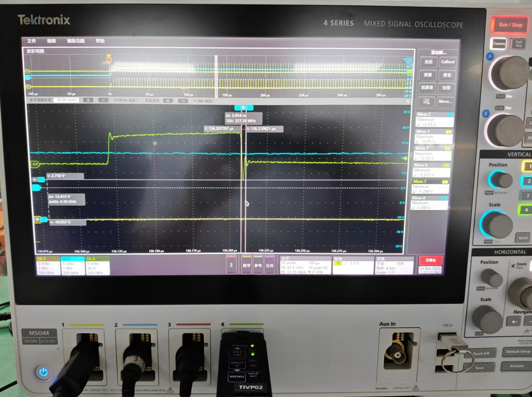Image resolution: width=532 pixels, height=397 pixels.
Task: Add a measurement with the 测量 button
Action: (428, 74)
